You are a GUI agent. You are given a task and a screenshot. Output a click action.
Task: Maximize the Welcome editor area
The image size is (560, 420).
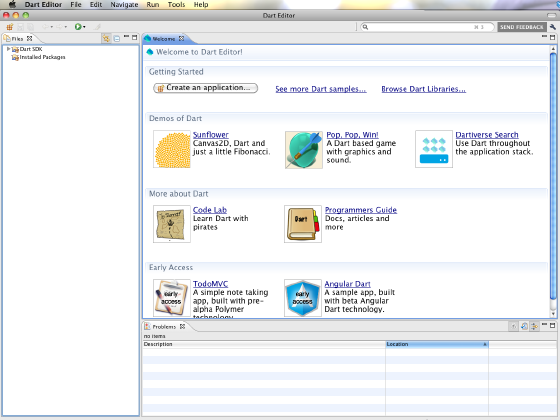coord(552,37)
